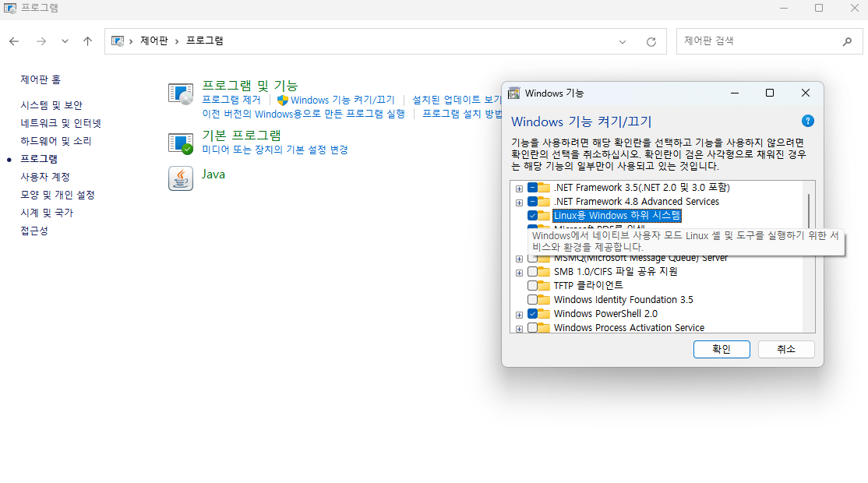Click the shield icon by Windows 기능
Viewport: 868px width, 483px height.
(282, 100)
